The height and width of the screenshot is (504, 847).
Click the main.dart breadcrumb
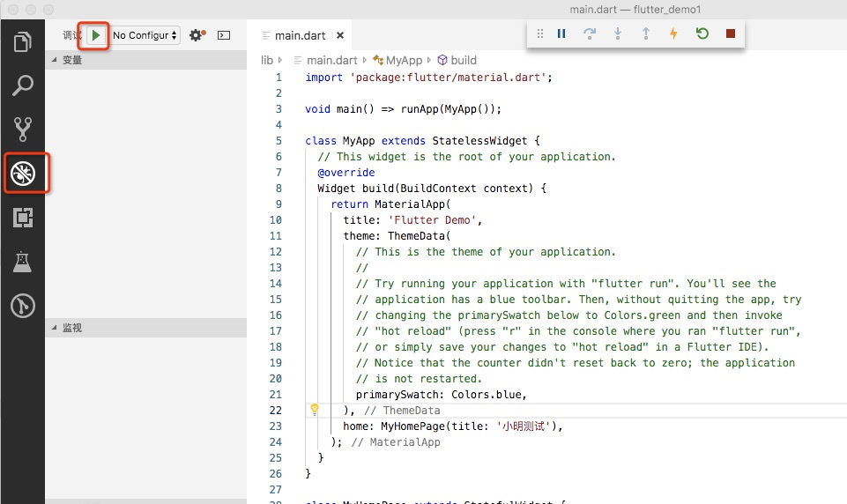pyautogui.click(x=331, y=60)
